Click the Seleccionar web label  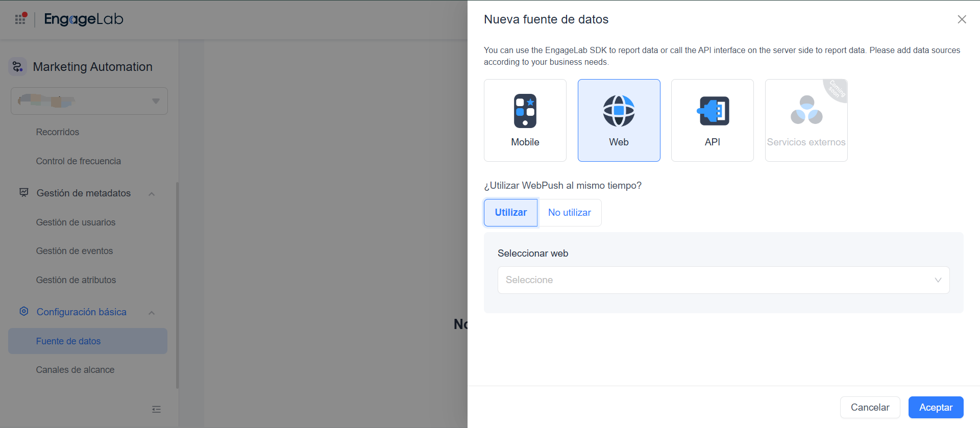533,254
